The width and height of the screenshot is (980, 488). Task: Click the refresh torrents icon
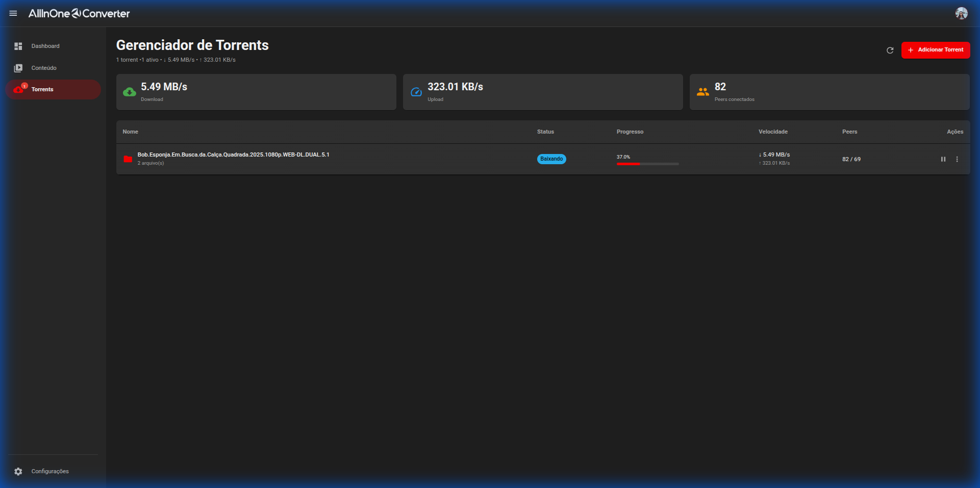[x=890, y=50]
